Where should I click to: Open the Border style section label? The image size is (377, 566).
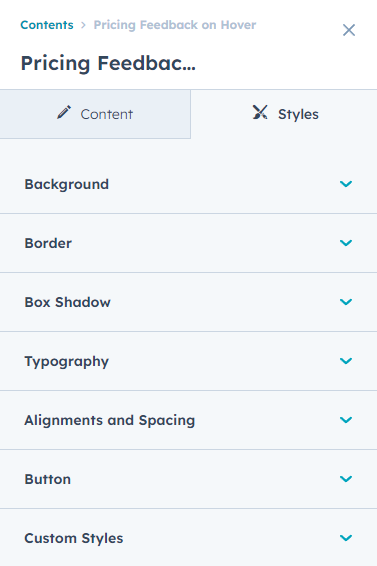coord(48,243)
